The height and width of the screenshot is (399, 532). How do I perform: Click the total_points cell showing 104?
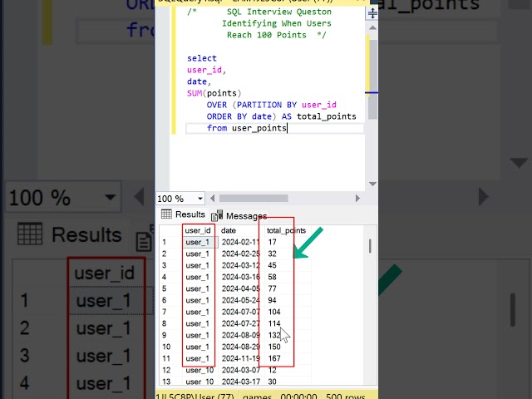pyautogui.click(x=274, y=312)
